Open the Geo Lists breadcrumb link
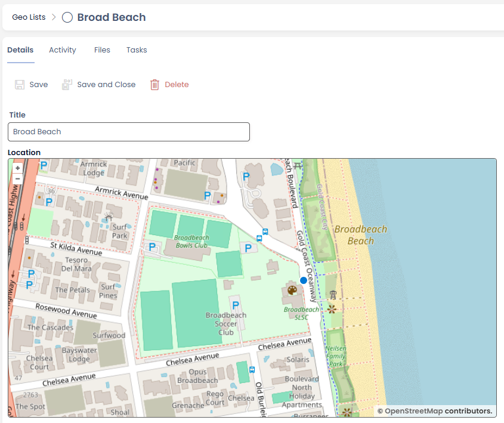Image resolution: width=504 pixels, height=423 pixels. [x=29, y=17]
